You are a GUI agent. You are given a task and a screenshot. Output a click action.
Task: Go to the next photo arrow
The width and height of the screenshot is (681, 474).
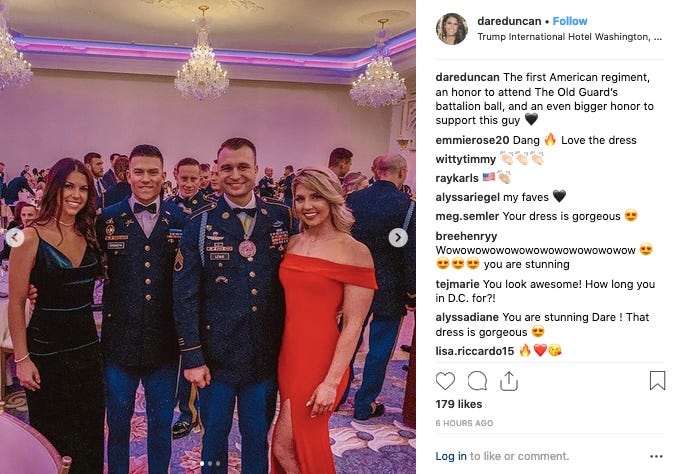(398, 238)
